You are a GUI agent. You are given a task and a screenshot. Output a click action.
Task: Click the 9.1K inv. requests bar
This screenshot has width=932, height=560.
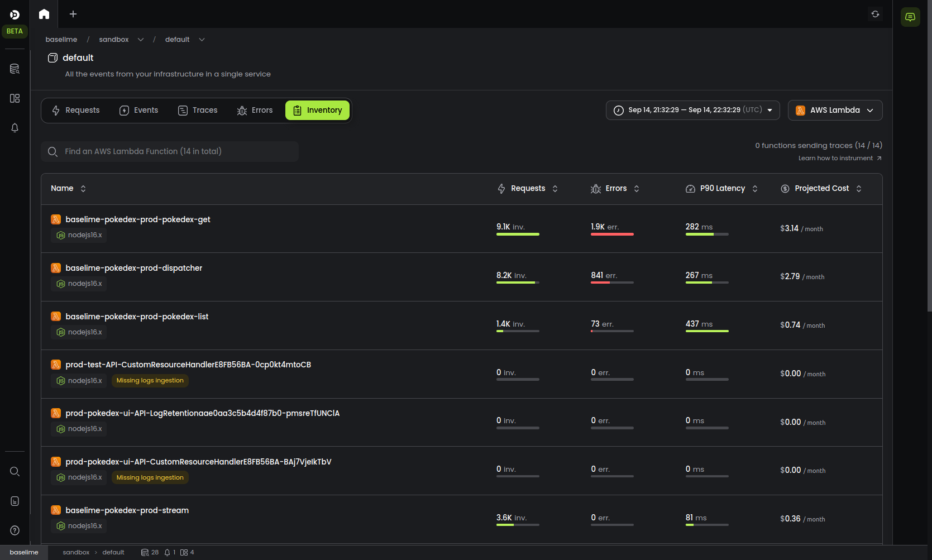pyautogui.click(x=518, y=234)
